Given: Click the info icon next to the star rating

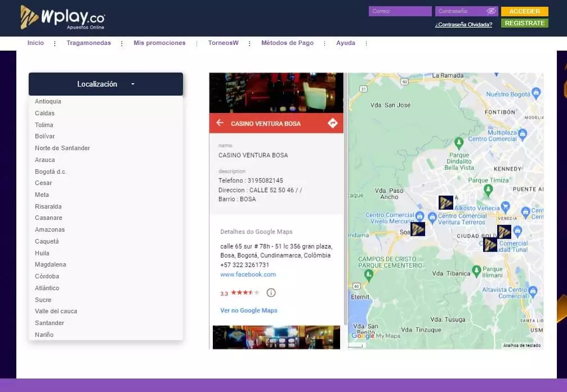Looking at the screenshot, I should (271, 292).
